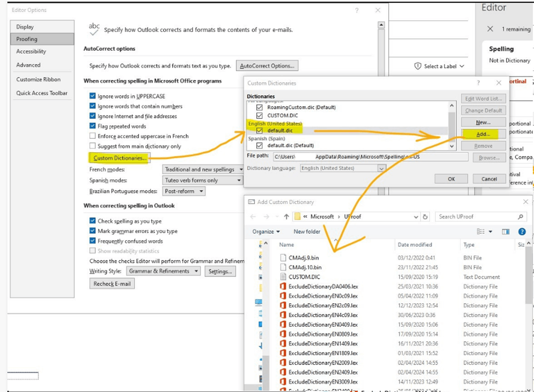
Task: Open the Accessibility category
Action: (x=42, y=51)
